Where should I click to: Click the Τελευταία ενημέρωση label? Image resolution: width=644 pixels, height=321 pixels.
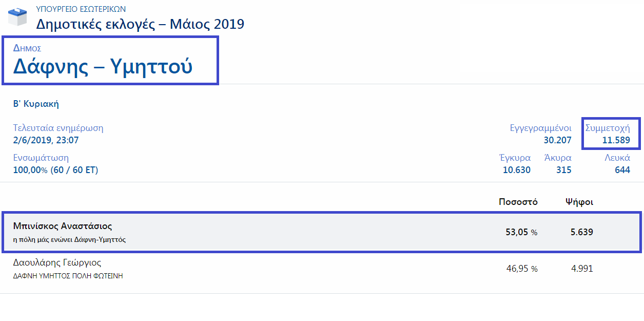pyautogui.click(x=58, y=128)
